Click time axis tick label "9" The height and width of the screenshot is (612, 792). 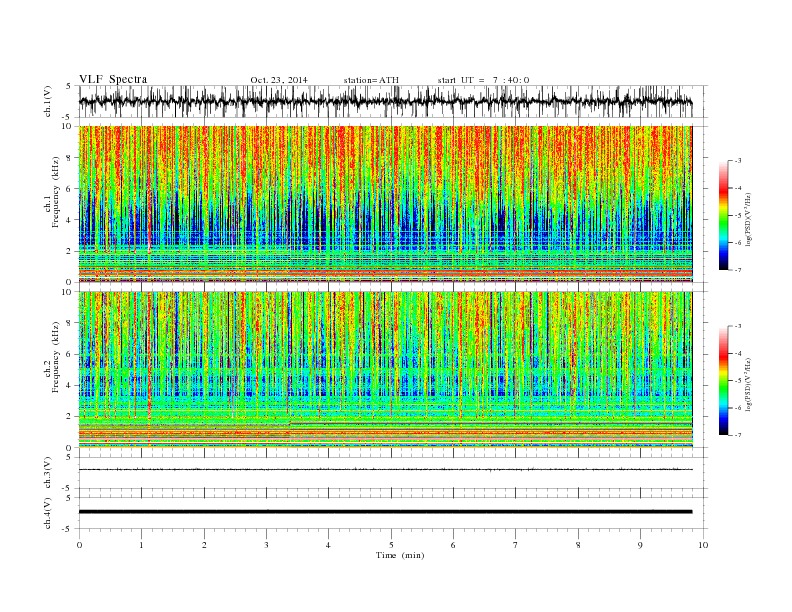click(x=640, y=545)
